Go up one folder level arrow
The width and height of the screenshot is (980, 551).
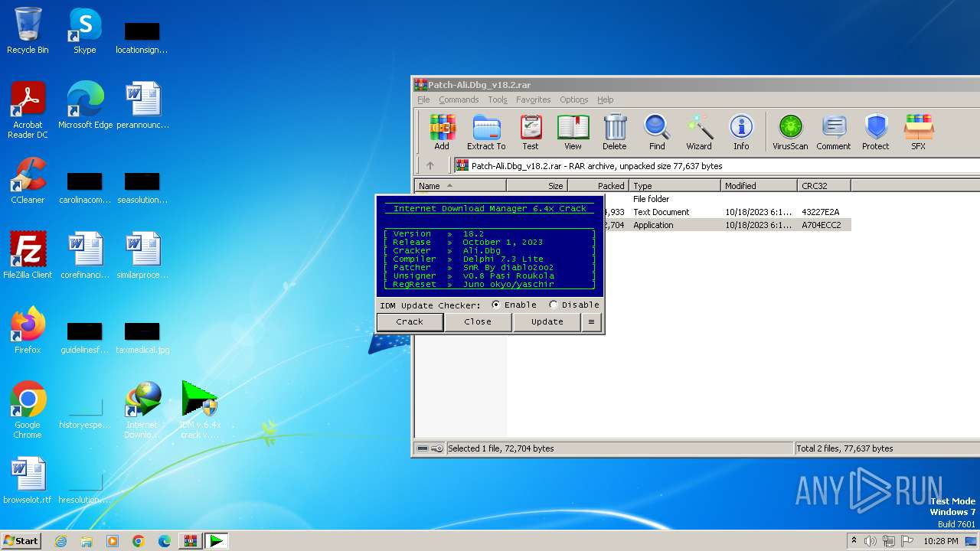(430, 165)
